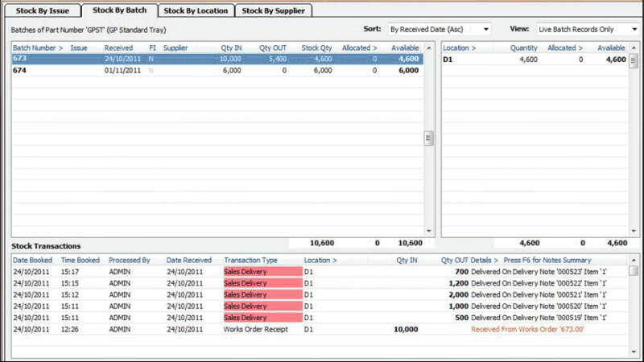The height and width of the screenshot is (362, 644).
Task: Sort by Batch Number column header
Action: coord(38,48)
